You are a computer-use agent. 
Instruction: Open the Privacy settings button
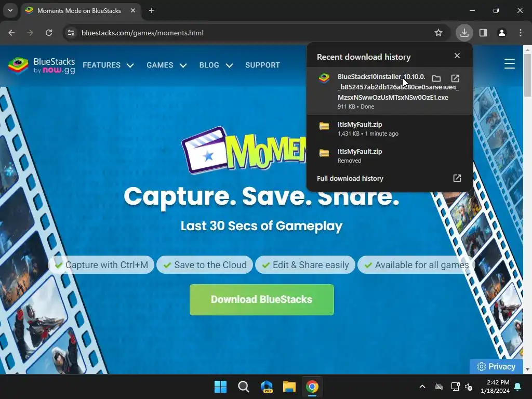(x=496, y=366)
